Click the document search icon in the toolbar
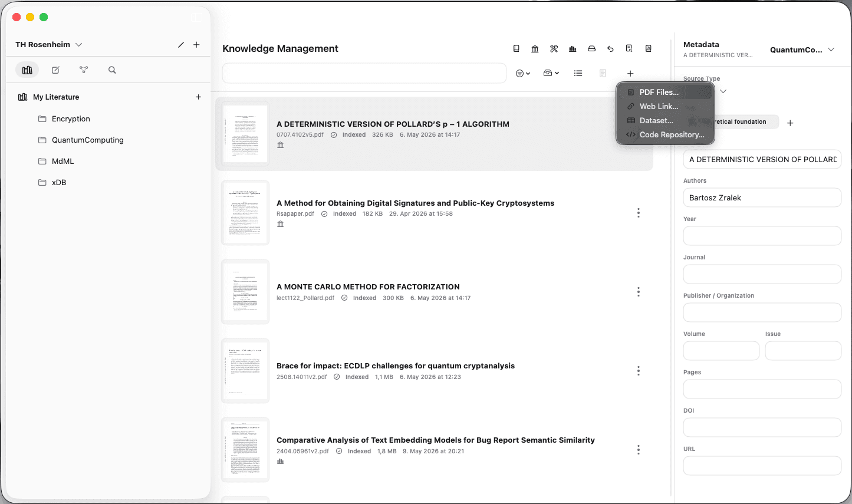 tap(629, 49)
